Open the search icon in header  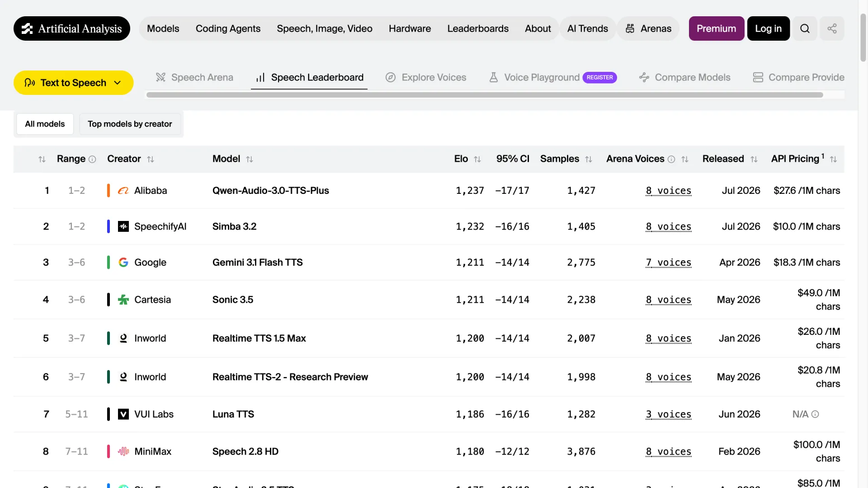click(805, 28)
